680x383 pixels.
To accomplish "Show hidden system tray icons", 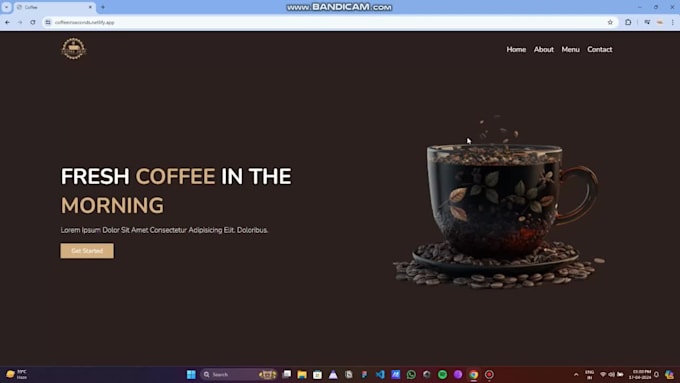I will point(576,374).
